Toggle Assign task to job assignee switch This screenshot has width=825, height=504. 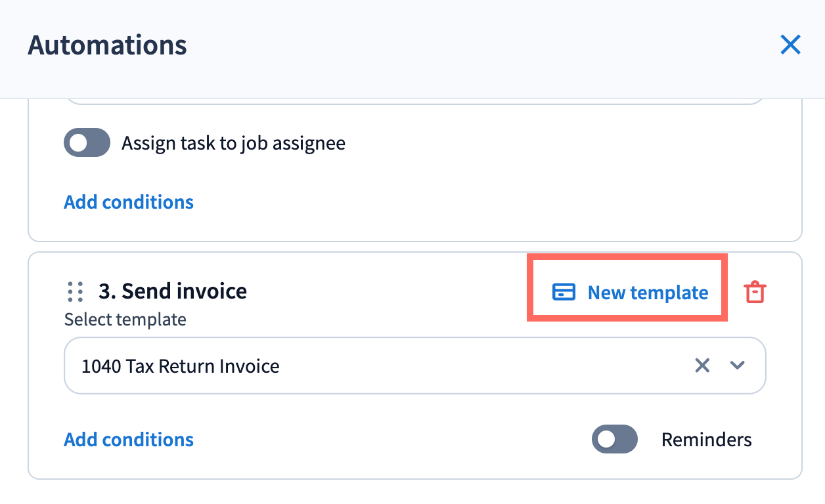(x=87, y=142)
